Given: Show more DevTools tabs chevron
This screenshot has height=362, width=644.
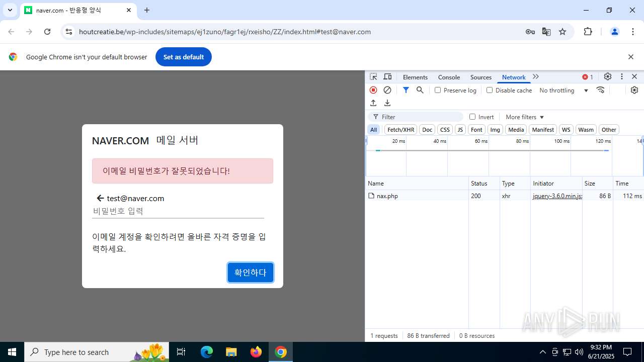Looking at the screenshot, I should (536, 77).
